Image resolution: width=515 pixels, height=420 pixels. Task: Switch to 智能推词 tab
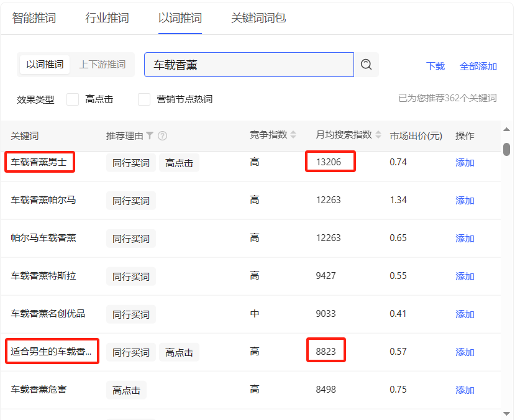[x=34, y=18]
